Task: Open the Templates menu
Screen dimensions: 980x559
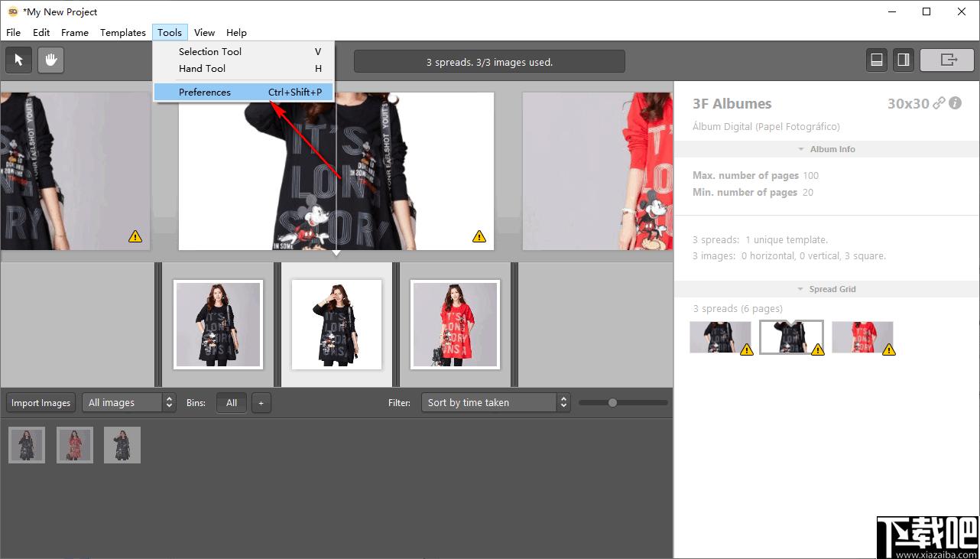Action: click(122, 32)
